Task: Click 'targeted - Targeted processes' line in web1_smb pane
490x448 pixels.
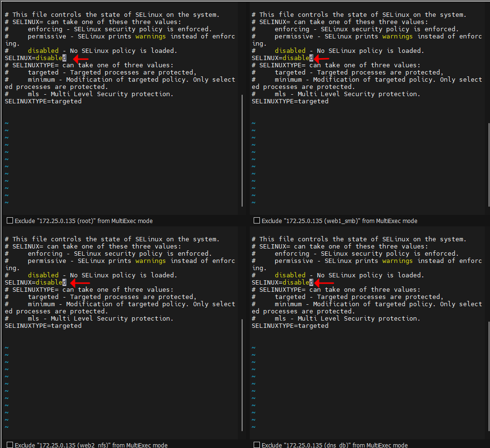Action: pyautogui.click(x=347, y=73)
